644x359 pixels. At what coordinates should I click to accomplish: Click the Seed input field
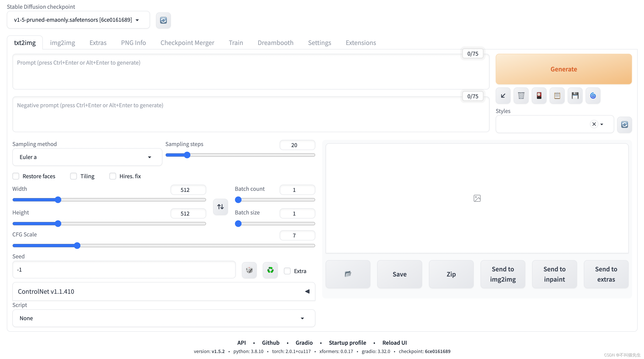pos(124,270)
